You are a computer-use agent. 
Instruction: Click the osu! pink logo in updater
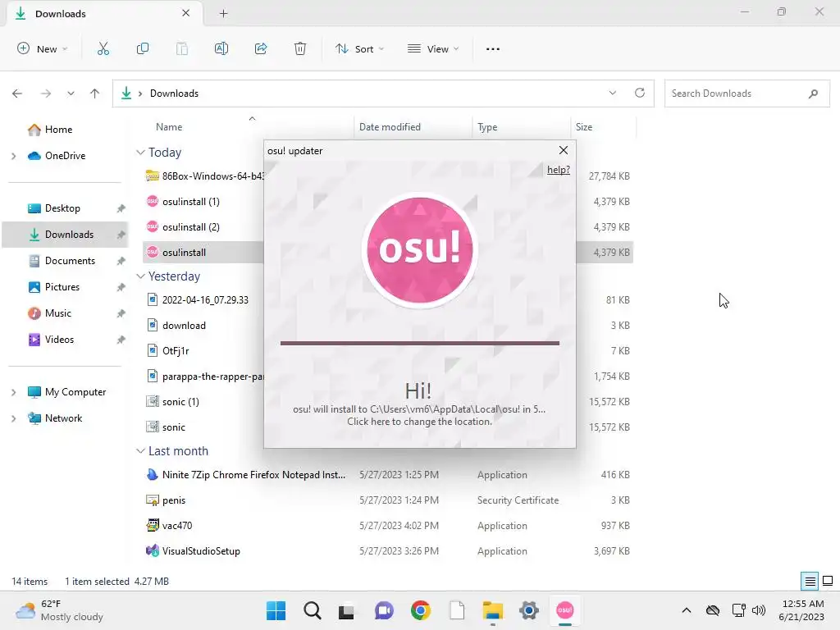419,249
